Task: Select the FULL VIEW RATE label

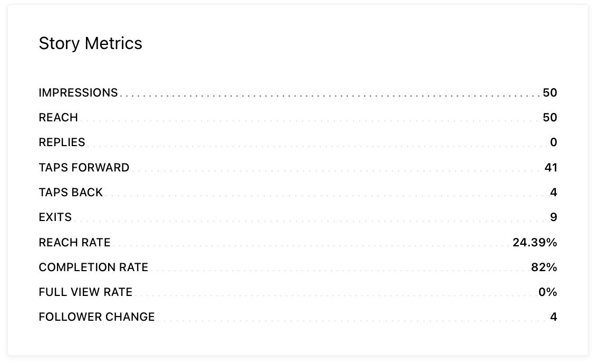Action: (85, 292)
